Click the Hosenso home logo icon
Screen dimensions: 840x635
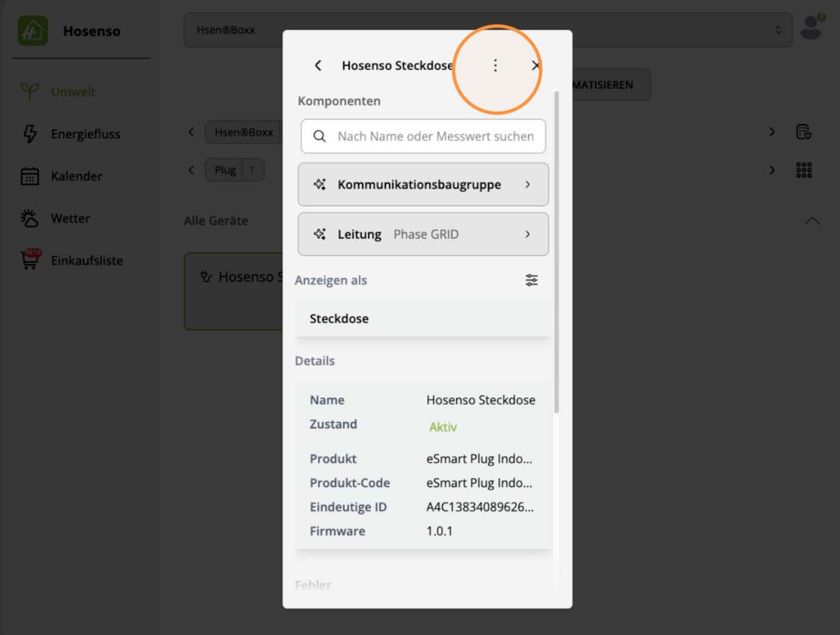[x=33, y=30]
